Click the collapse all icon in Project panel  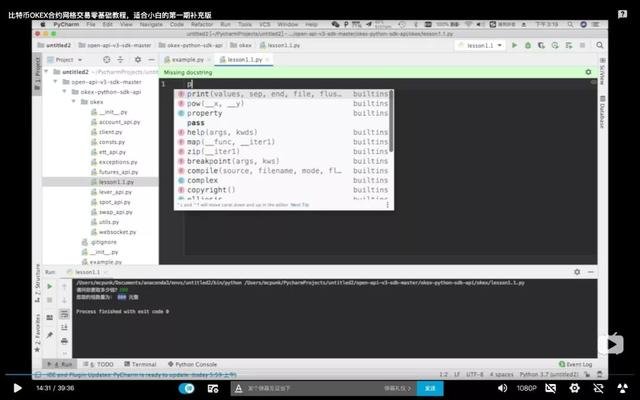pos(120,60)
